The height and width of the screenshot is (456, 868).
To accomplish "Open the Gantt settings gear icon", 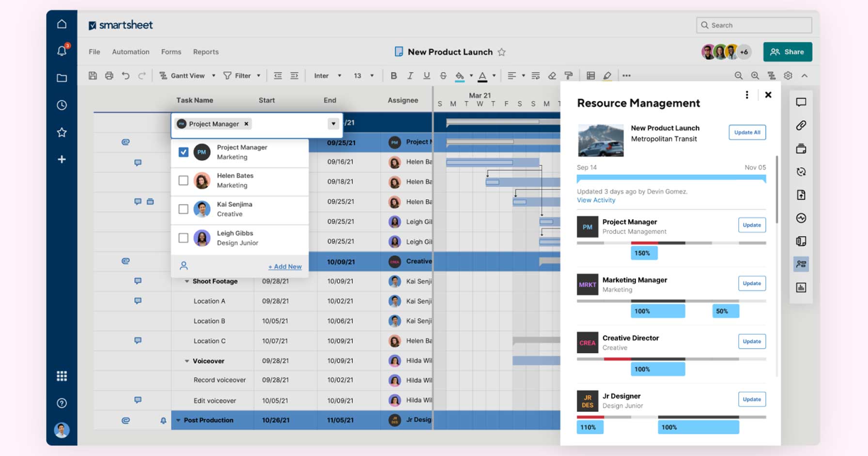I will pos(788,76).
